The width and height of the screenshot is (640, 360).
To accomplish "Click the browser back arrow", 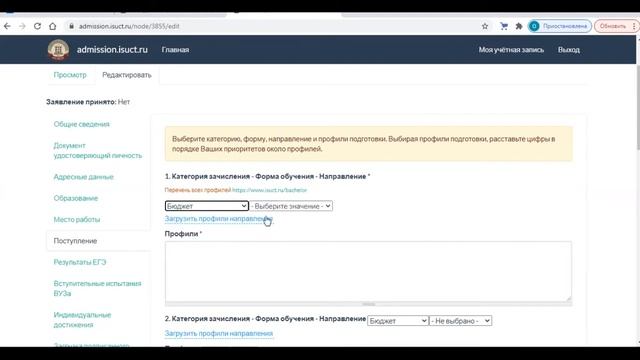I will 7,26.
